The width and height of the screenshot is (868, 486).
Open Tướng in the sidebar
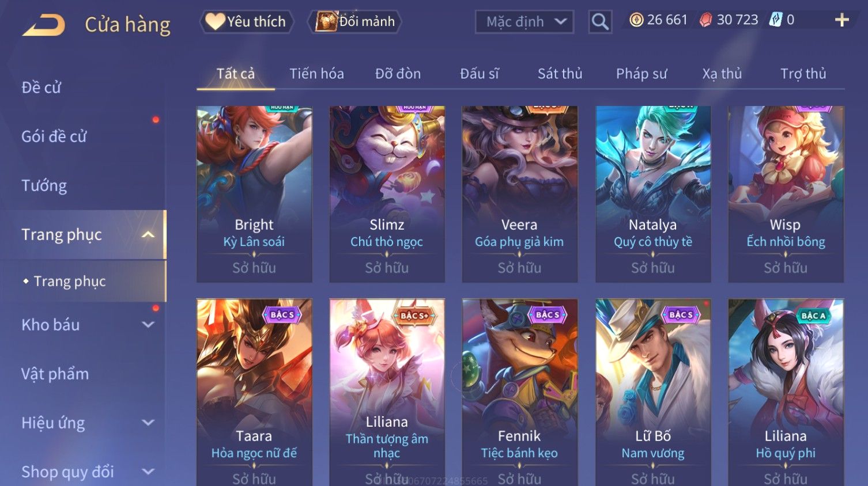click(x=44, y=185)
